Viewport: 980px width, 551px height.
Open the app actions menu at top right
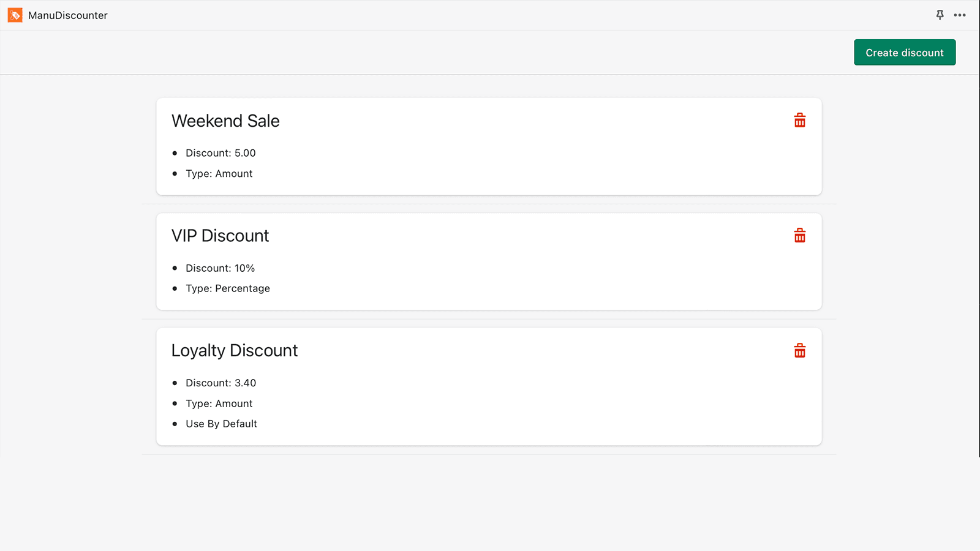point(959,15)
